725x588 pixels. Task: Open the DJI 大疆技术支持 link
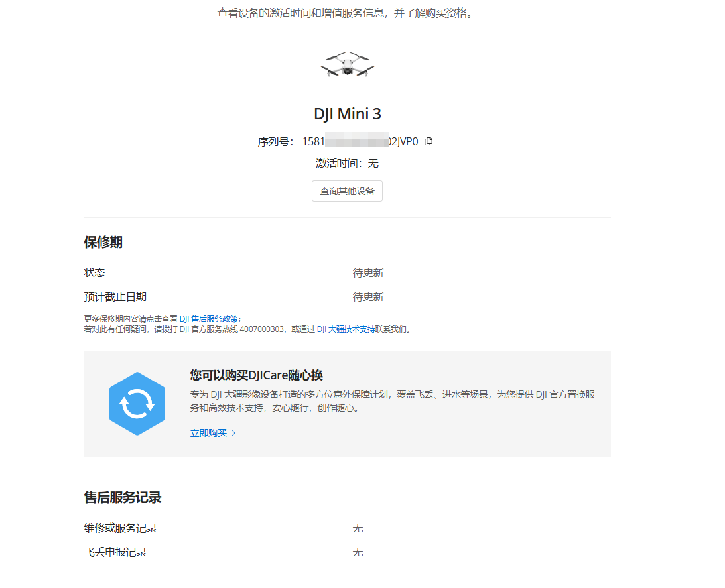[x=346, y=329]
